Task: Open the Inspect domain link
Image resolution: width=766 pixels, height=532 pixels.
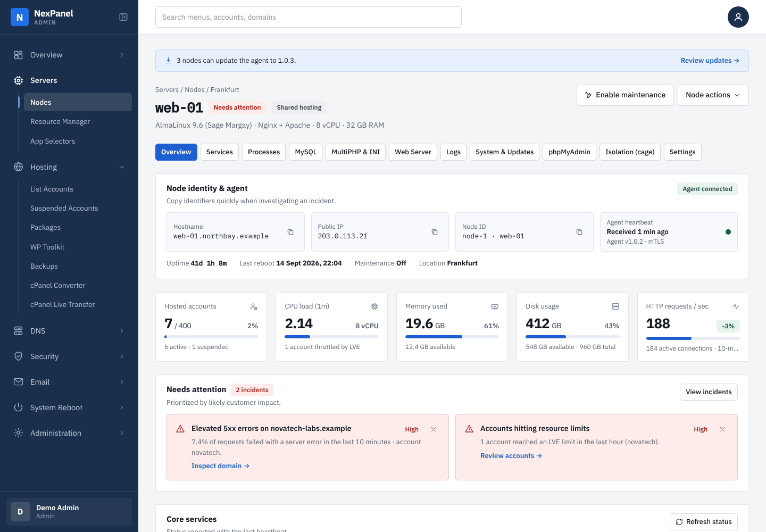Action: (220, 466)
